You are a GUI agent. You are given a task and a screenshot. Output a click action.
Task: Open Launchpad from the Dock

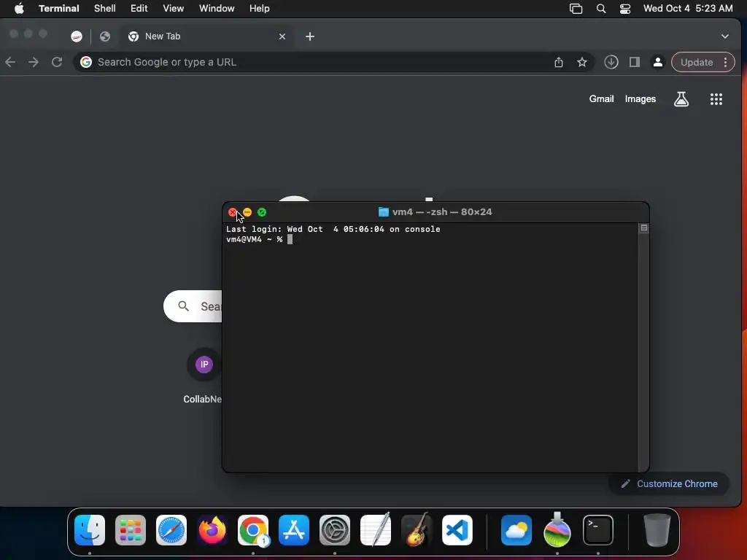(131, 530)
